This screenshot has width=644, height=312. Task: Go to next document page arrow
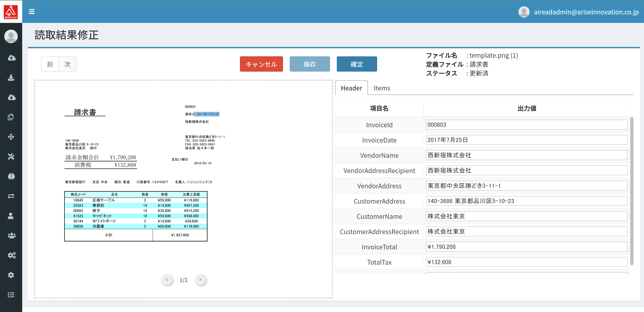[200, 280]
